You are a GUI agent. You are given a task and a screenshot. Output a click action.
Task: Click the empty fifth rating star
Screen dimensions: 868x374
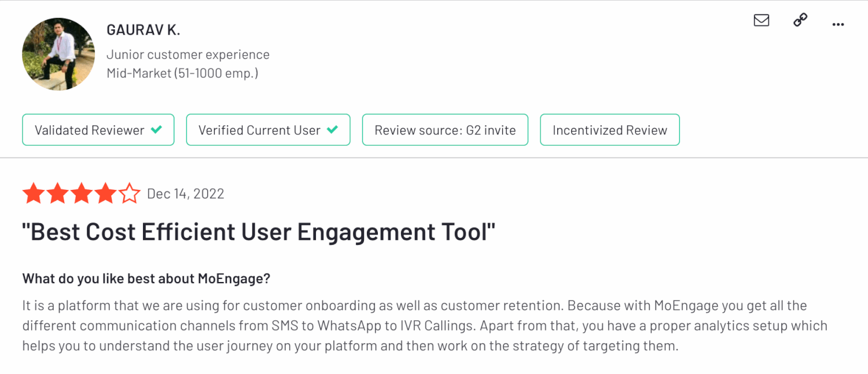tap(129, 193)
